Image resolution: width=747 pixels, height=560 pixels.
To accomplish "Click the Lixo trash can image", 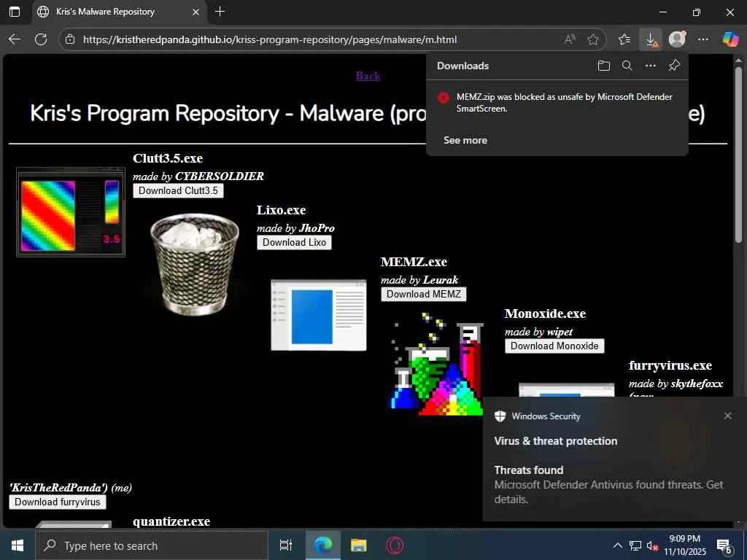I will 194,264.
